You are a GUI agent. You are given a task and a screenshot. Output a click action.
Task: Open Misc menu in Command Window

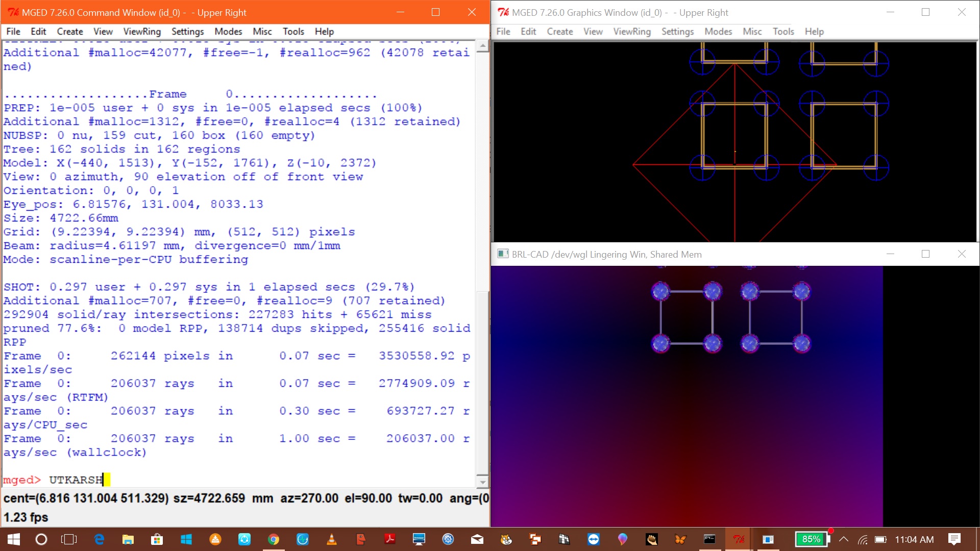pos(262,32)
